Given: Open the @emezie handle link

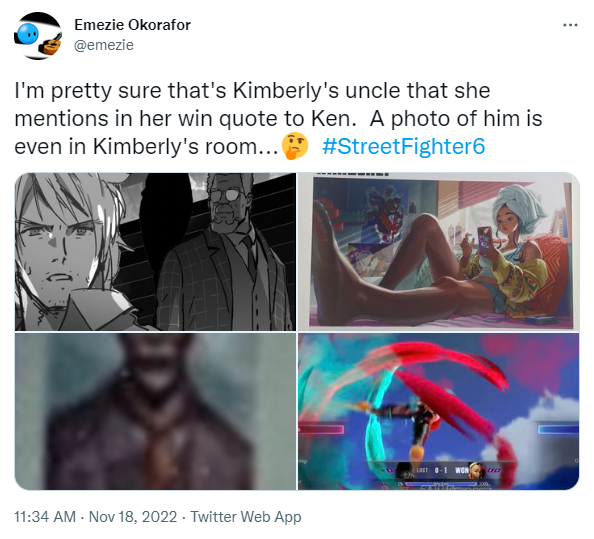Looking at the screenshot, I should 104,45.
